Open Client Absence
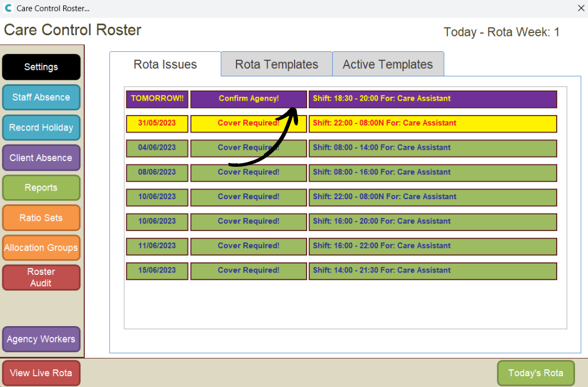 (41, 158)
